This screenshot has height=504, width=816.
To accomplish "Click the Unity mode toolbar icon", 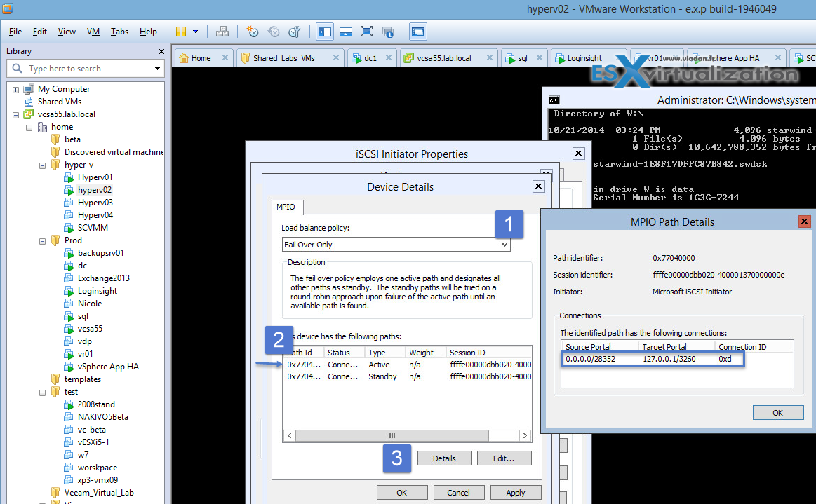I will pyautogui.click(x=388, y=32).
